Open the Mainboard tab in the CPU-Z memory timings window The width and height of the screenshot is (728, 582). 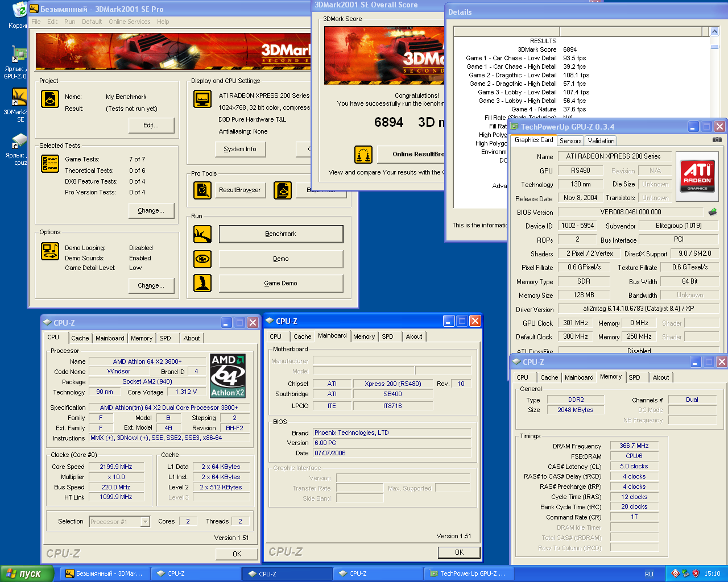pos(579,377)
